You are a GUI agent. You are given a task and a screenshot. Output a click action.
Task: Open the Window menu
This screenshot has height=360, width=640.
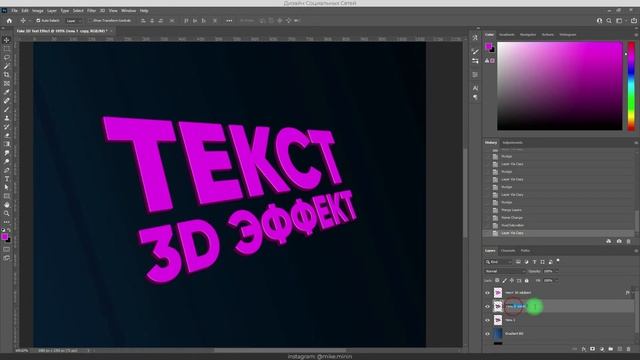point(129,11)
